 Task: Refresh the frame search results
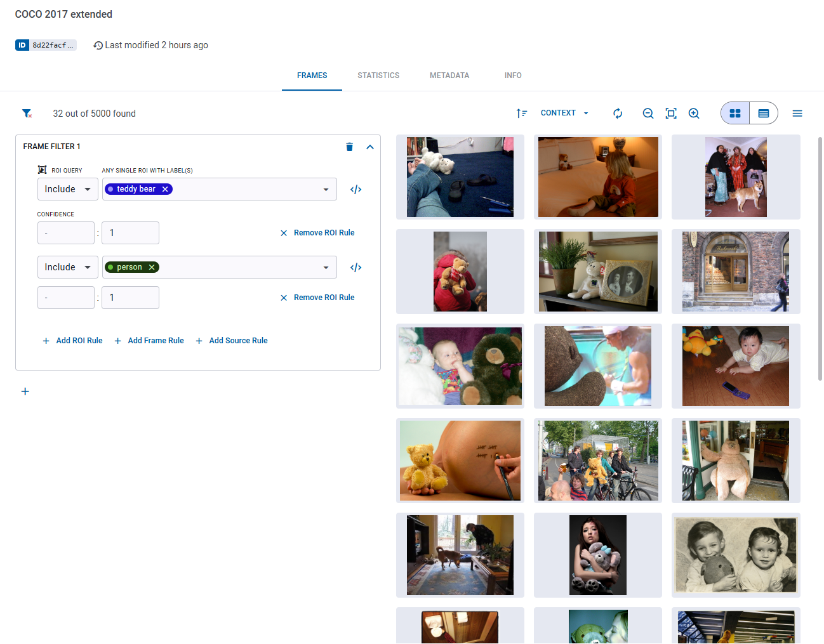(617, 113)
